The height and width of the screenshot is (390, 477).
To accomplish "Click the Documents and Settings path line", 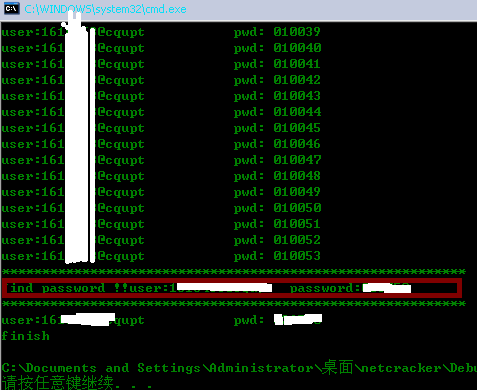I will 239,368.
